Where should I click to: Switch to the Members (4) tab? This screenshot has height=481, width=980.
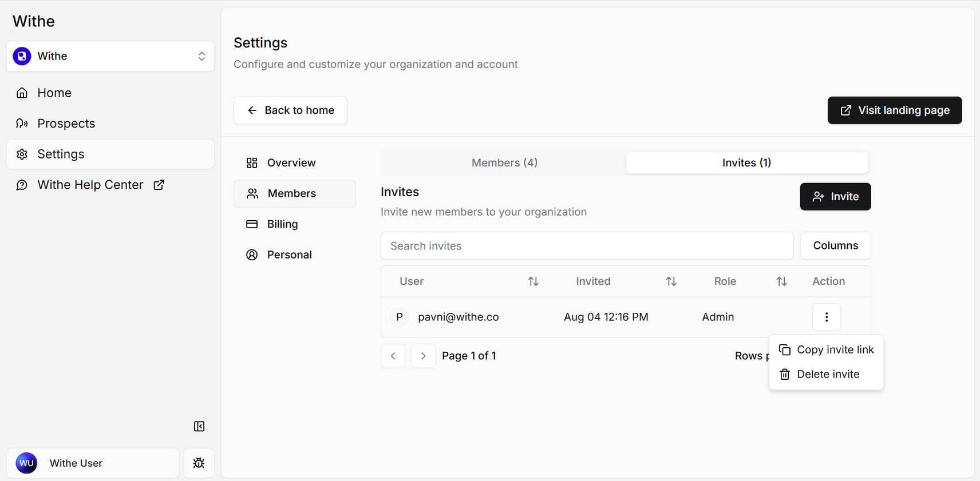click(504, 163)
